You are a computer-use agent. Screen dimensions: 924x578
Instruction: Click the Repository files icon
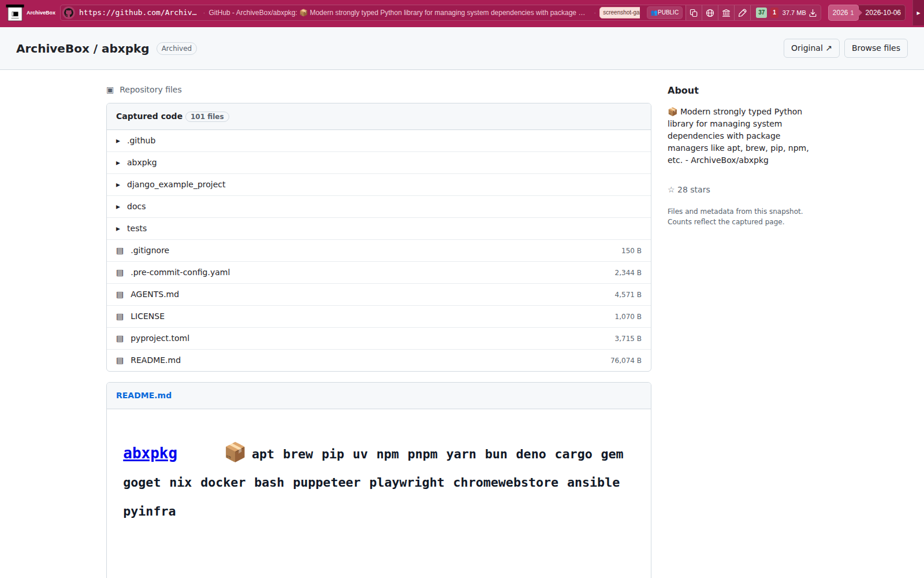coord(110,90)
